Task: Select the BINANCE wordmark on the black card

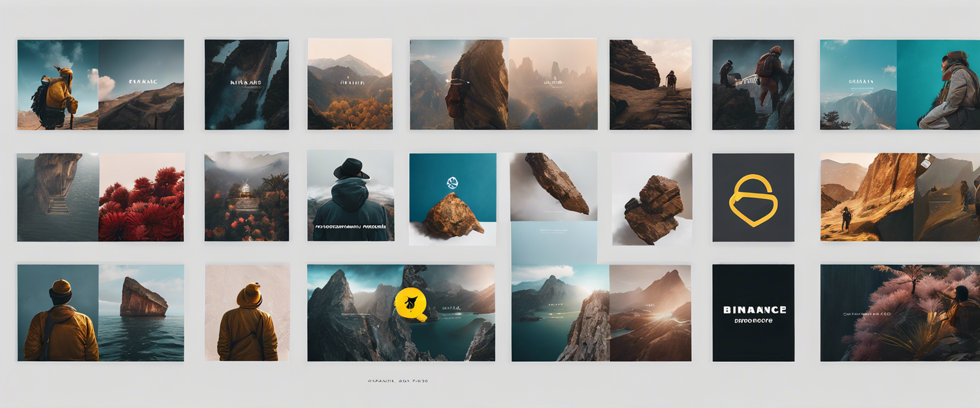Action: click(755, 310)
